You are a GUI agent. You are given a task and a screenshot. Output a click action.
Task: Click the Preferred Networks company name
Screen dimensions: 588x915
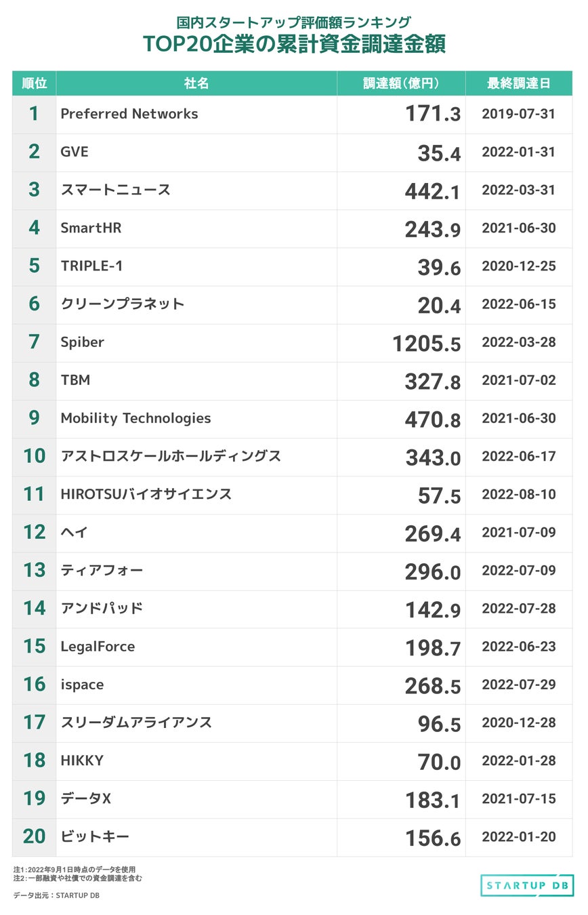point(129,114)
